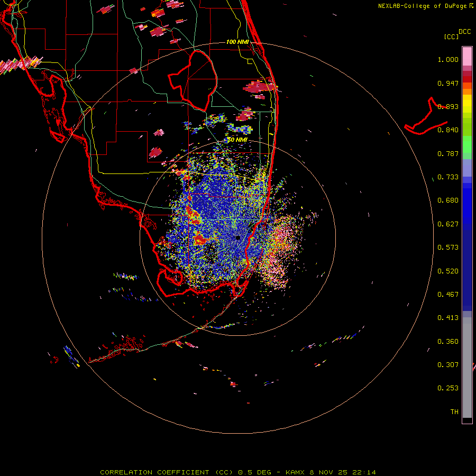Viewport: 476px width, 476px height.
Task: Click the 0.840 color scale value
Action: click(448, 130)
